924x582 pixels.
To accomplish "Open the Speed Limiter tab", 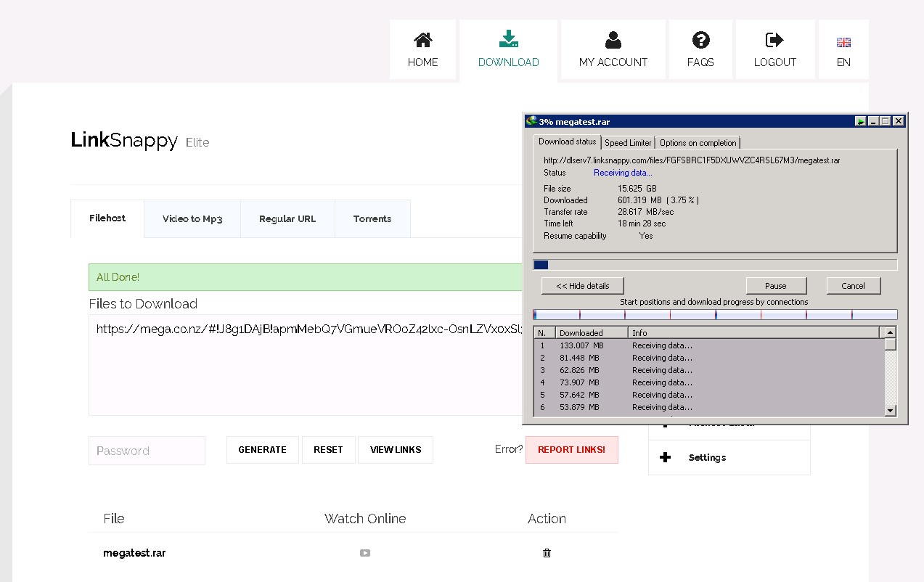I will point(628,143).
